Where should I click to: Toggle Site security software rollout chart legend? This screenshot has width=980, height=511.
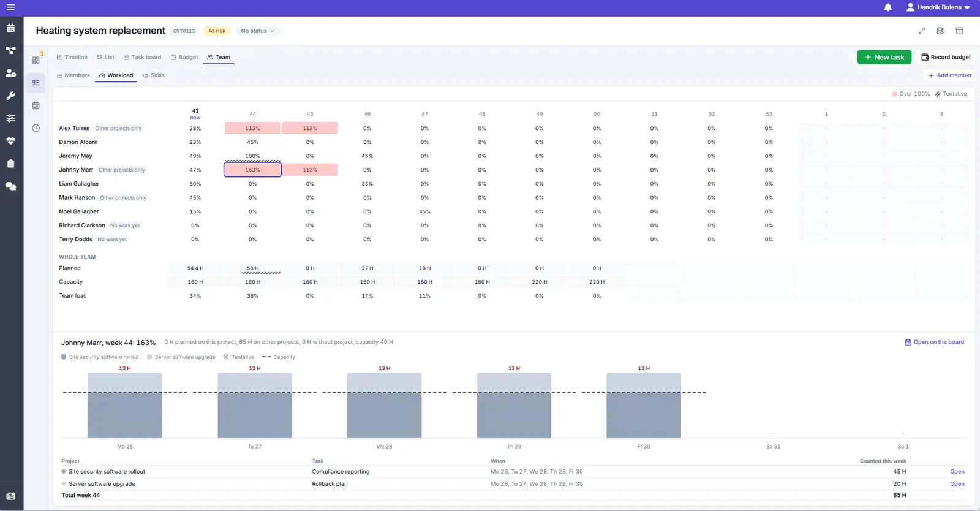pos(100,357)
